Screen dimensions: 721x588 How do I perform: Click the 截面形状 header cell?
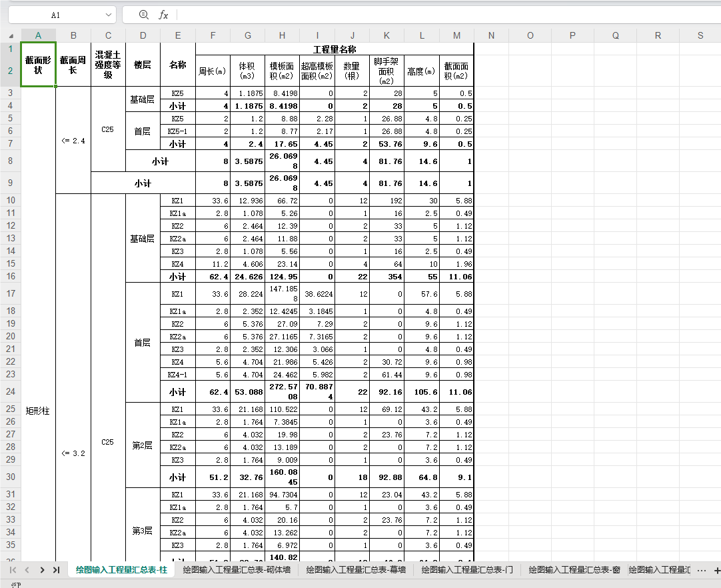click(38, 65)
